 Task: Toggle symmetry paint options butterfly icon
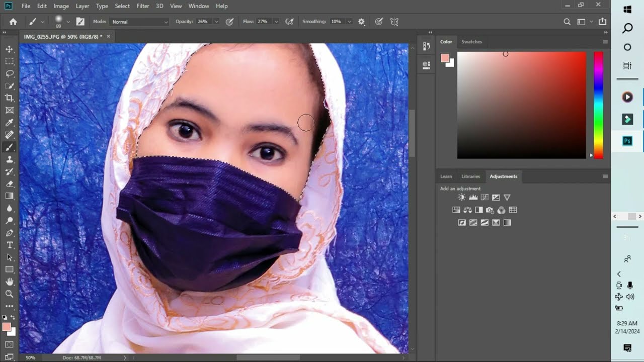pyautogui.click(x=394, y=22)
